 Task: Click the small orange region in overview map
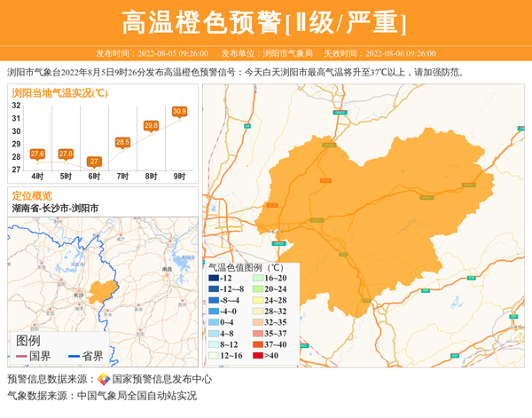[100, 290]
